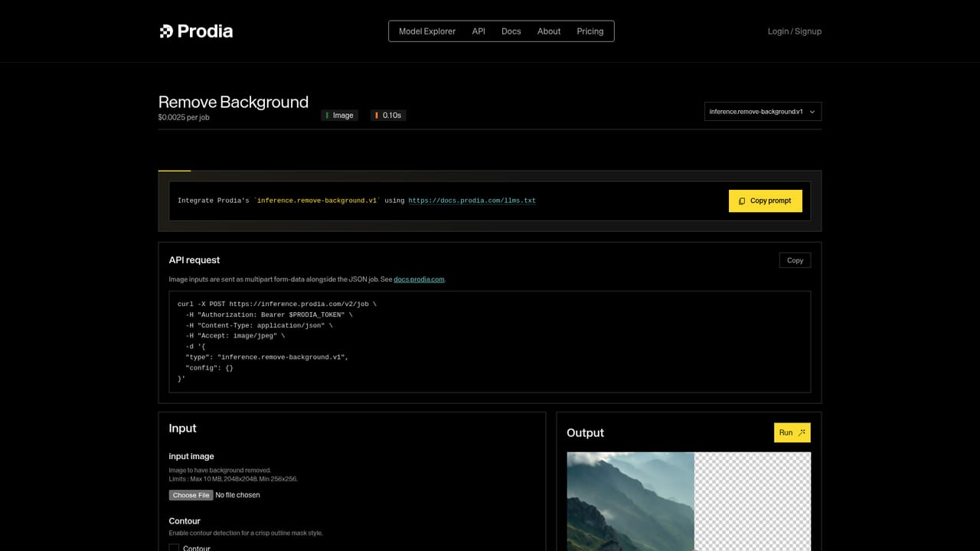Click the Prodia logo

point(195,31)
